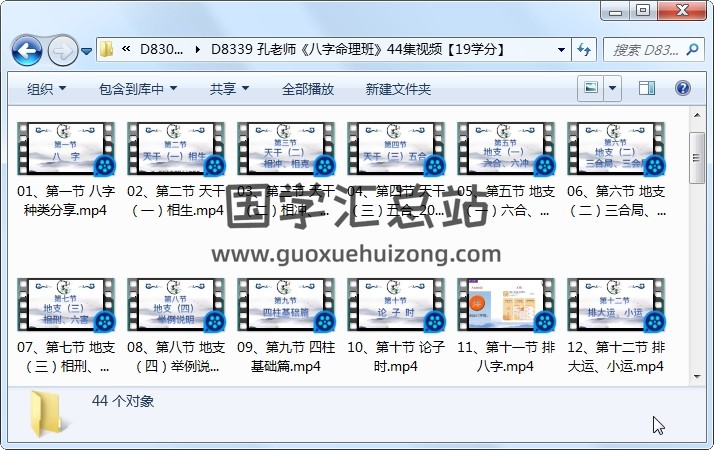The height and width of the screenshot is (450, 714).
Task: Click filename 06、第六节 地支(二)三合局
Action: [616, 201]
